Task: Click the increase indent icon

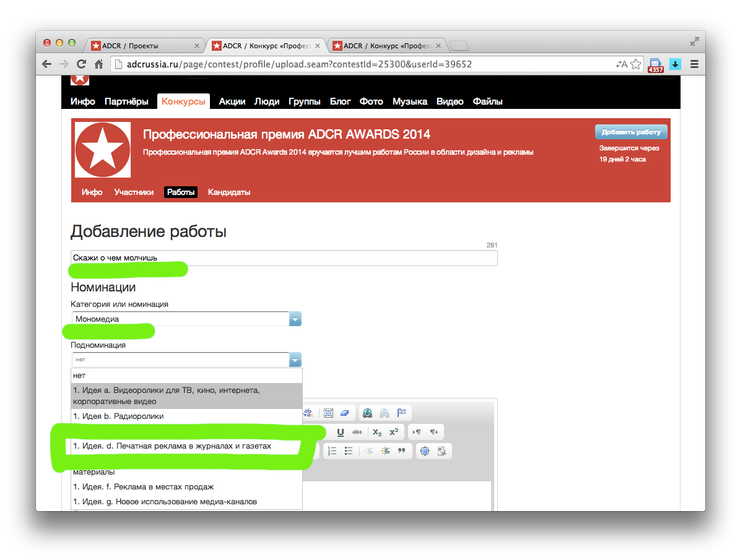Action: [x=385, y=451]
